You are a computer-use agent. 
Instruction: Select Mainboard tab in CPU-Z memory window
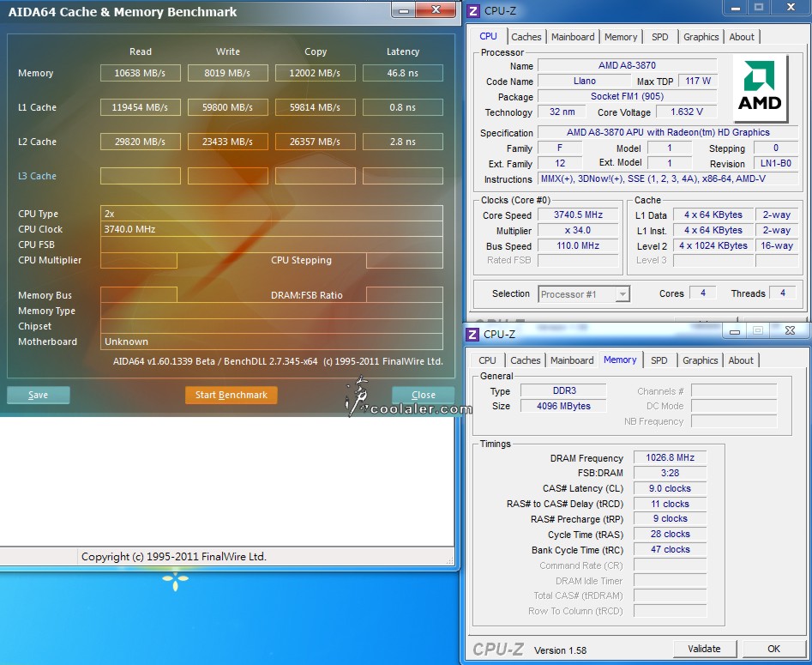point(572,360)
